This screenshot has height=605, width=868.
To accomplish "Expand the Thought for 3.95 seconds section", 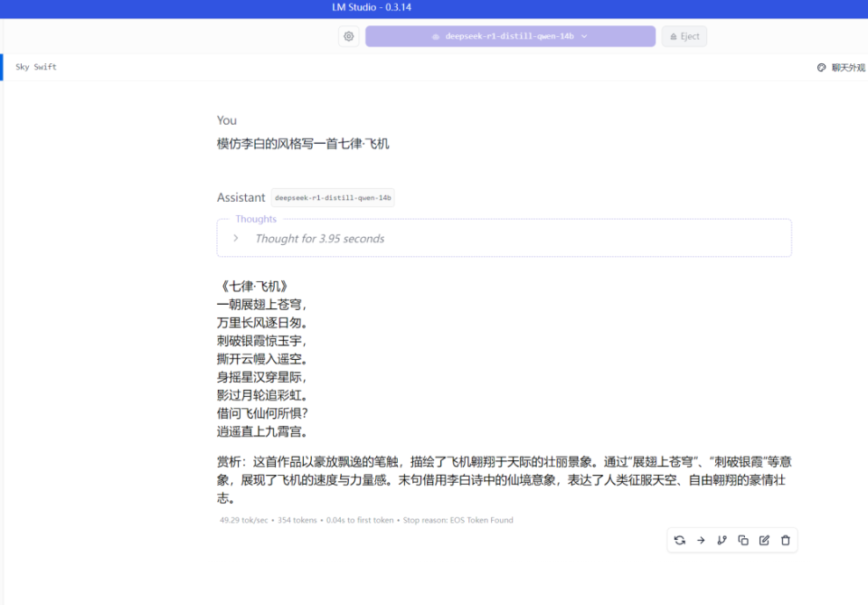I will pyautogui.click(x=319, y=238).
